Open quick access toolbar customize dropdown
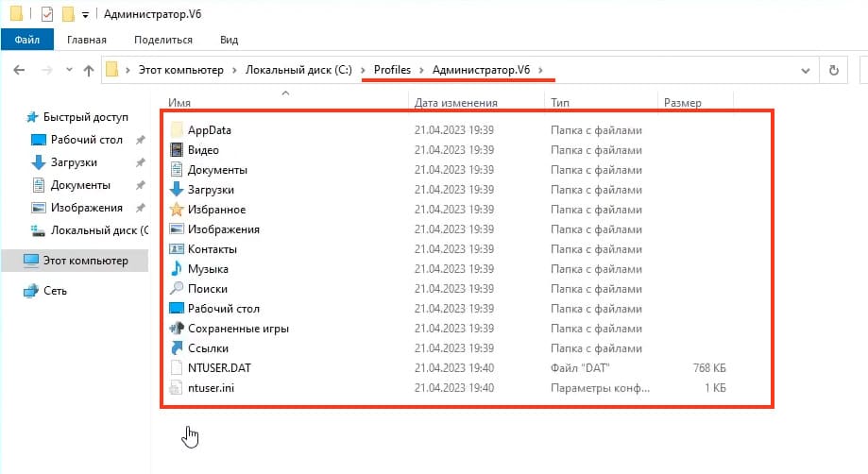This screenshot has height=474, width=868. click(85, 15)
